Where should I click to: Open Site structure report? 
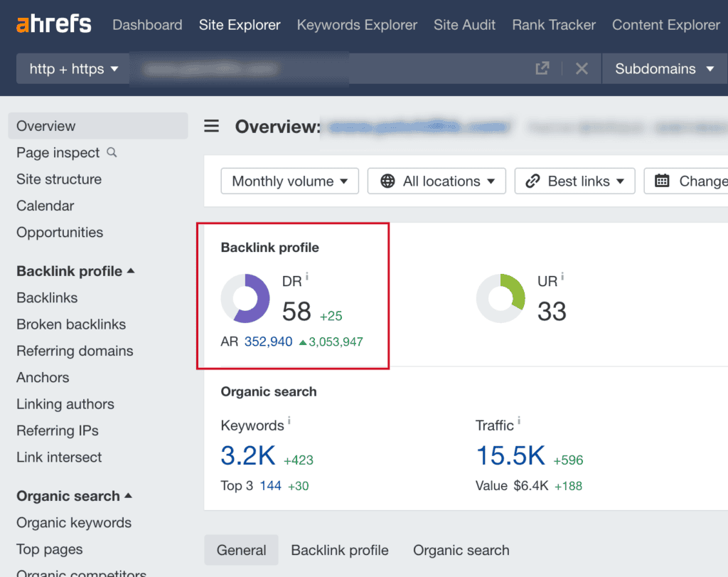[59, 179]
